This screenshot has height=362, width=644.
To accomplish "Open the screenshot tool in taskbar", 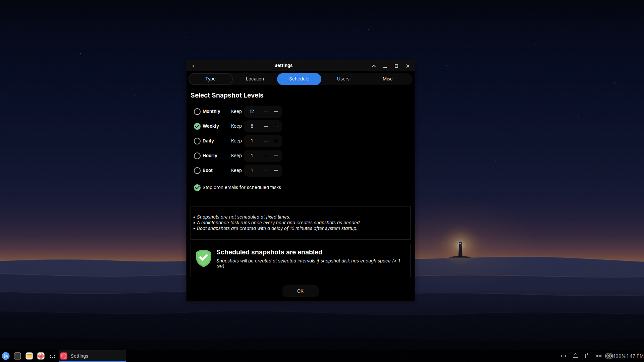I will click(x=53, y=356).
